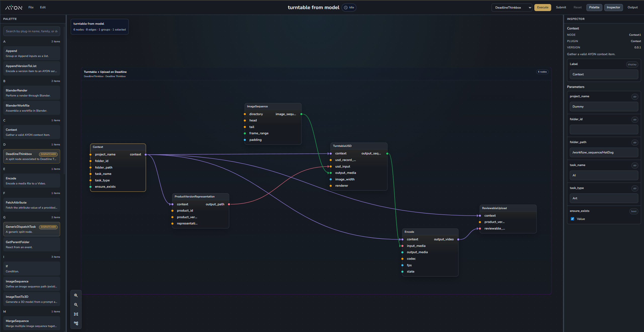This screenshot has width=644, height=332.
Task: Click the Idle status clock icon
Action: [346, 8]
